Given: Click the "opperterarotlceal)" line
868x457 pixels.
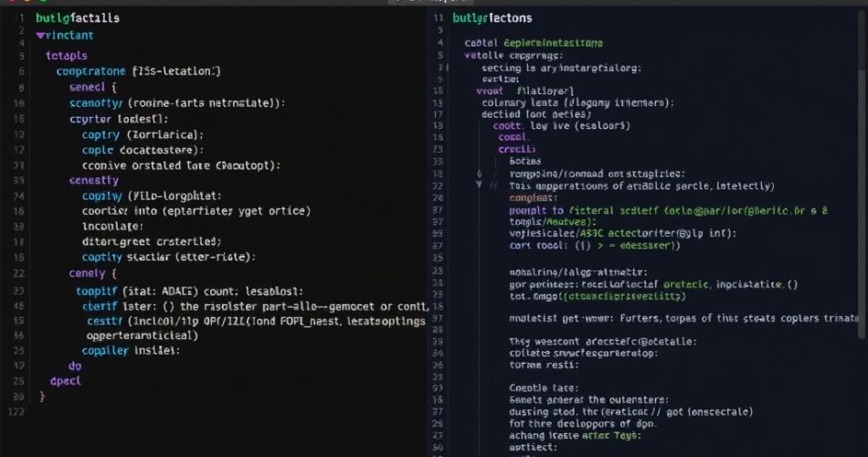Looking at the screenshot, I should coord(142,336).
